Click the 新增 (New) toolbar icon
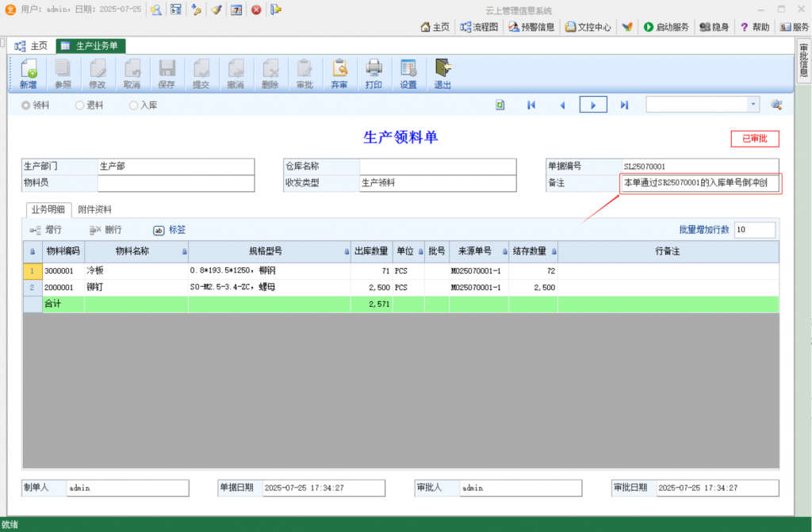Image resolution: width=812 pixels, height=532 pixels. click(29, 74)
